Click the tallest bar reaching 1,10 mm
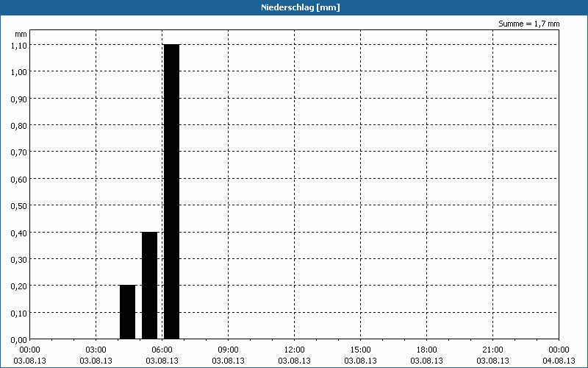Viewport: 588px width, 368px height. pyautogui.click(x=172, y=192)
